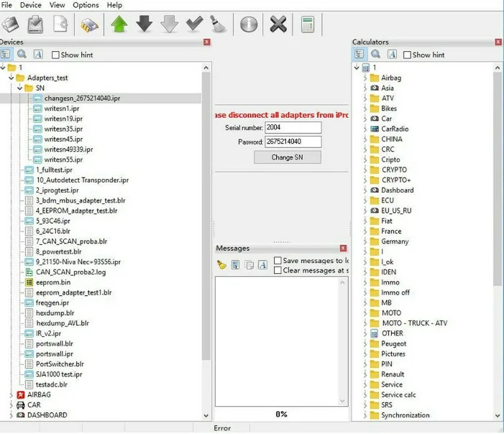Click Calculators panel search magnifier icon
The height and width of the screenshot is (434, 504).
tap(375, 55)
